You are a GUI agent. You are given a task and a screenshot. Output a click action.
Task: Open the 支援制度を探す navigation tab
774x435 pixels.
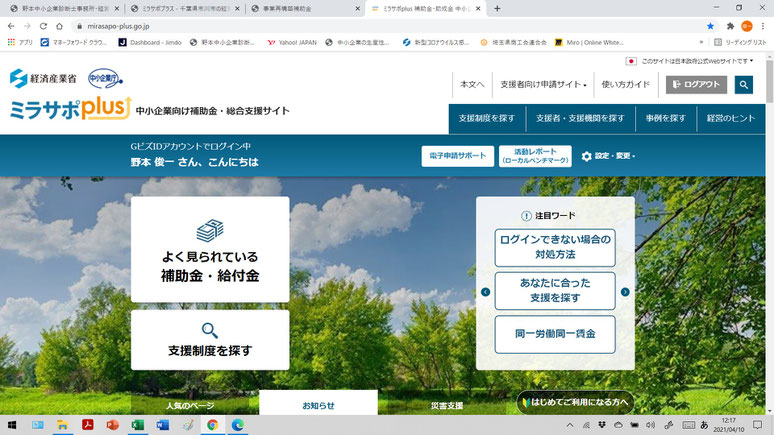coord(487,119)
